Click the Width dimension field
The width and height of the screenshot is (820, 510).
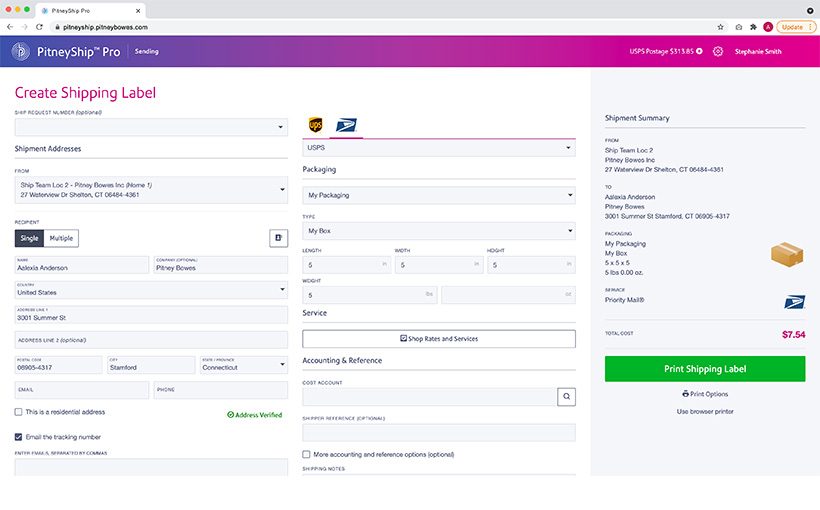pos(439,265)
